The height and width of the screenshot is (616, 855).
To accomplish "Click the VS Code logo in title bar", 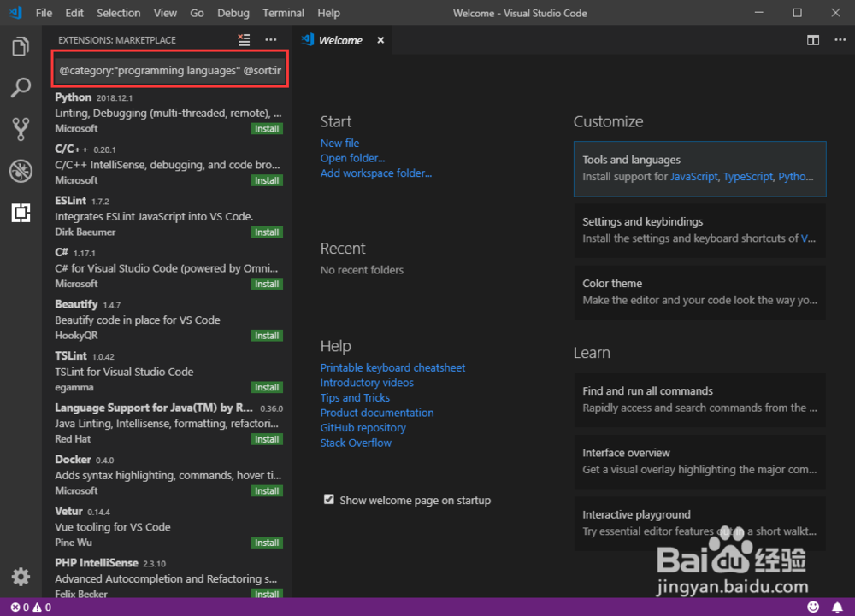I will [x=15, y=13].
